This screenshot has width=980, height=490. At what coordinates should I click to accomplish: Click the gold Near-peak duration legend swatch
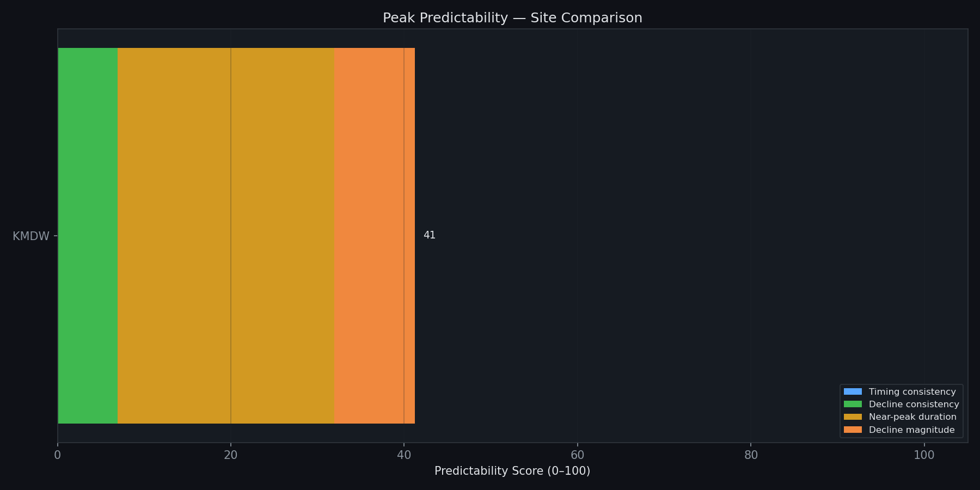click(853, 417)
